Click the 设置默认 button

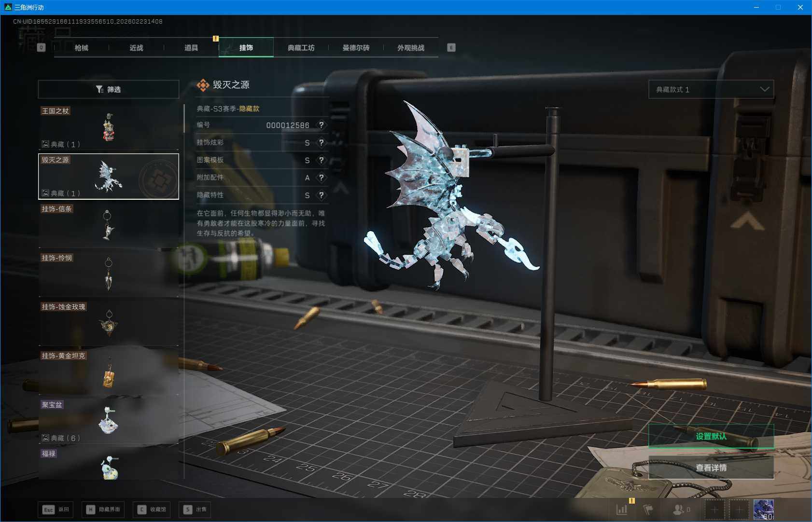(711, 436)
